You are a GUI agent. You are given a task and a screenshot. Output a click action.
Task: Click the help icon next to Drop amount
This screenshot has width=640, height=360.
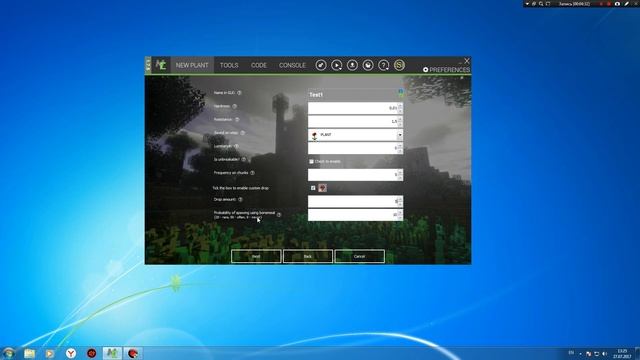240,200
